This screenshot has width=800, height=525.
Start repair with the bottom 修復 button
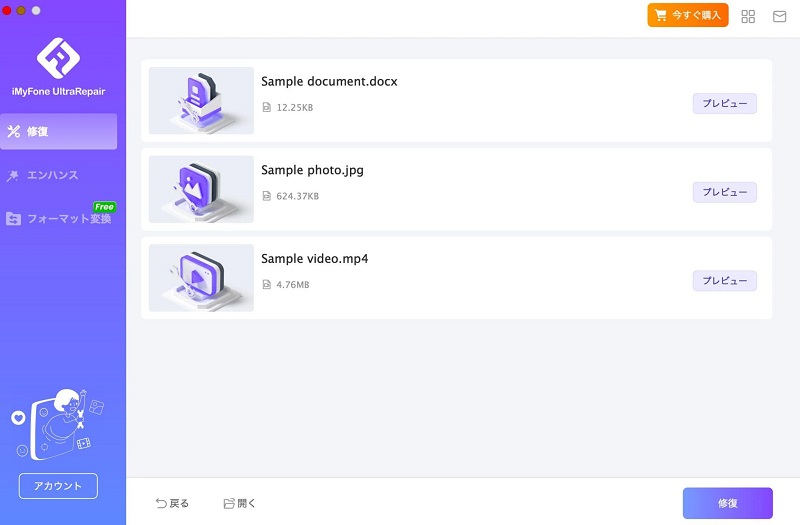pos(728,503)
